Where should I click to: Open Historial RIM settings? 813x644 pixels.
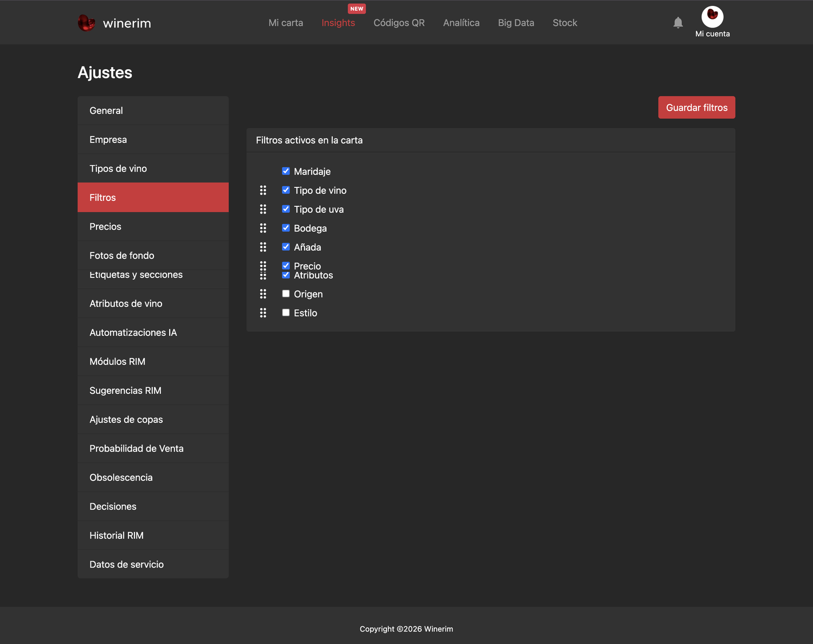[153, 536]
